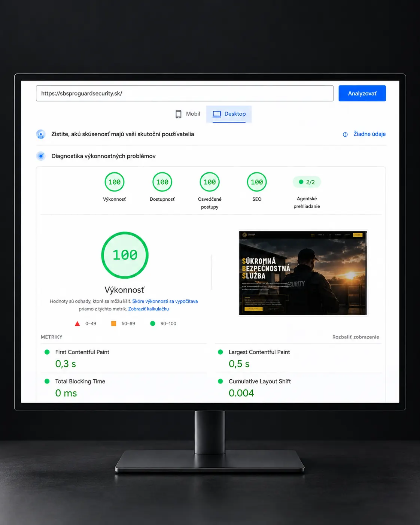
Task: Expand the metrics with Rozbaliť zobrazenie
Action: (356, 337)
